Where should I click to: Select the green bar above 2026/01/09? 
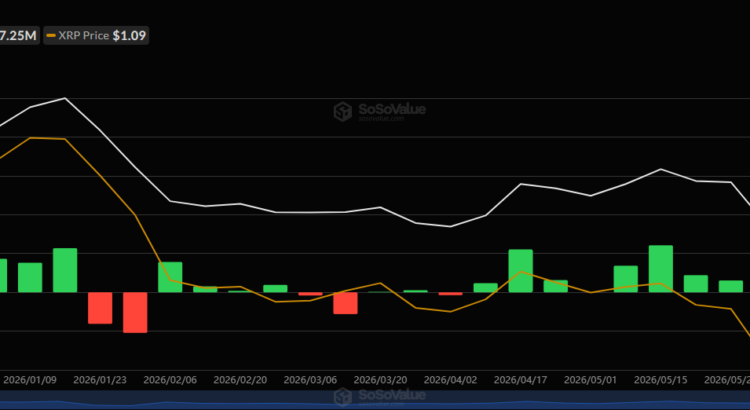tap(30, 277)
